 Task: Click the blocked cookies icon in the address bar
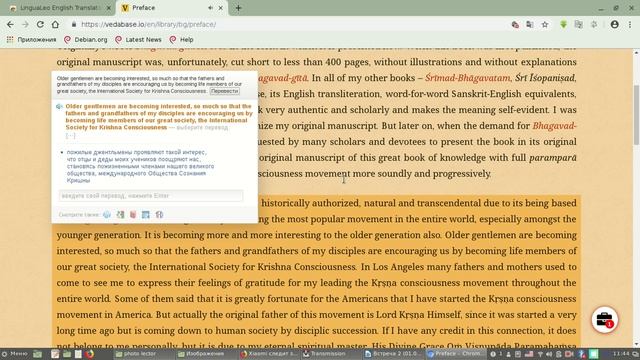(x=515, y=24)
